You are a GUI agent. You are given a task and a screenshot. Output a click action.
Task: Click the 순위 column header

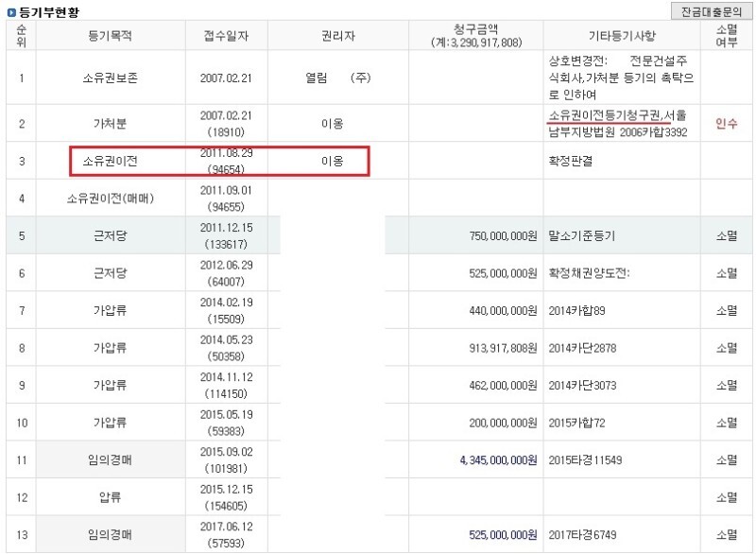pyautogui.click(x=21, y=35)
